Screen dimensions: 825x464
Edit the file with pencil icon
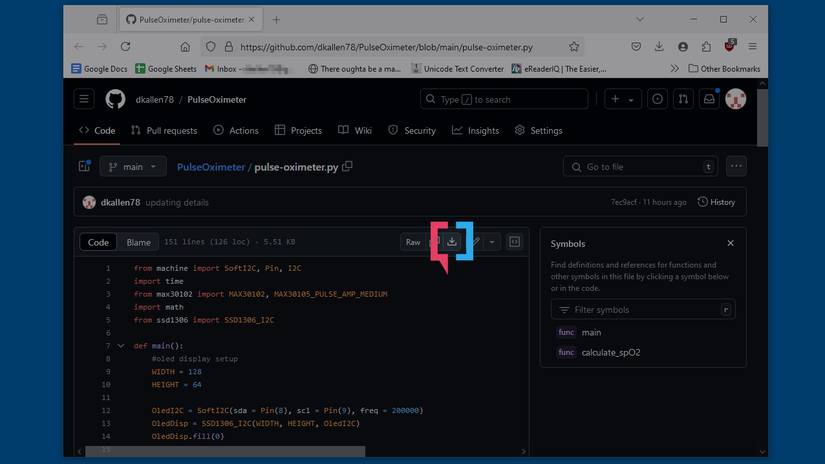pyautogui.click(x=476, y=242)
